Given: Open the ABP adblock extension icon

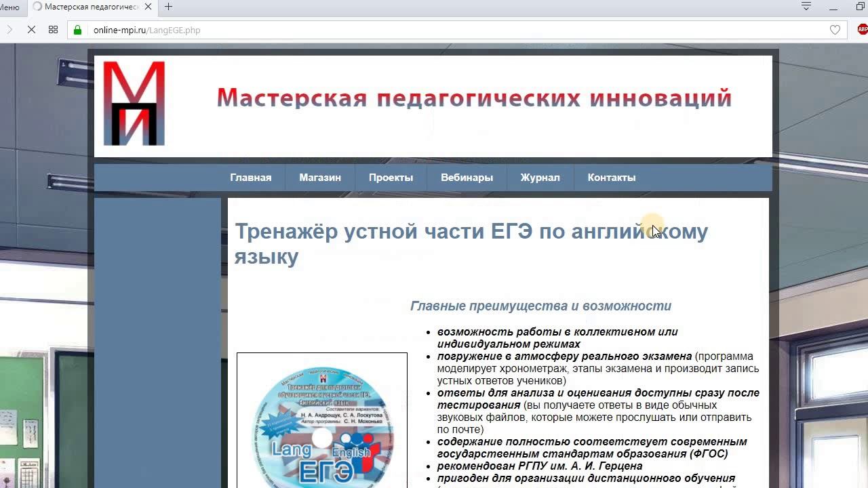Looking at the screenshot, I should (863, 30).
